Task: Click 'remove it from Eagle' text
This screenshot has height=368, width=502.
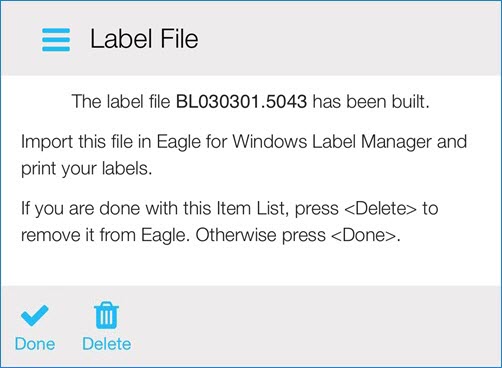Action: pyautogui.click(x=103, y=235)
